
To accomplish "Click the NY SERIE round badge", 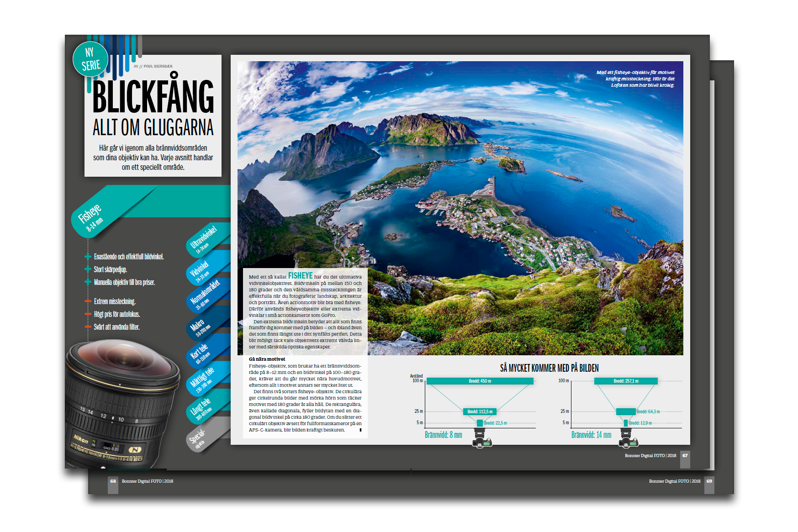I will pyautogui.click(x=90, y=59).
